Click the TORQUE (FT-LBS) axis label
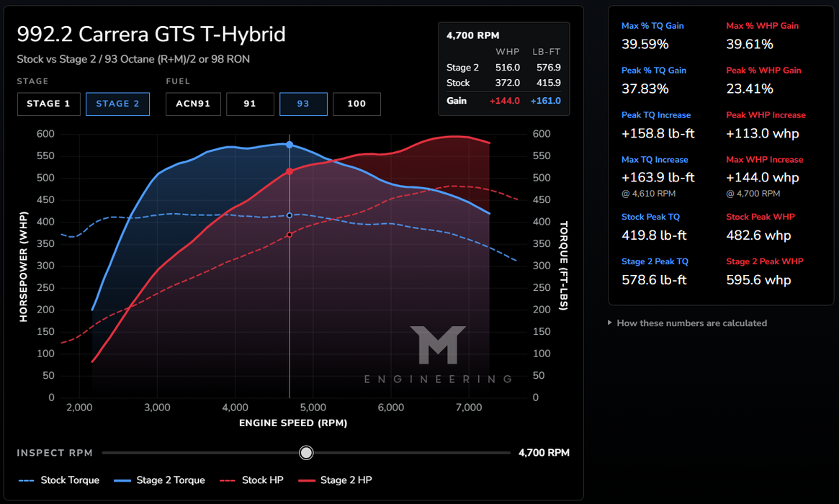839x504 pixels. (x=563, y=266)
